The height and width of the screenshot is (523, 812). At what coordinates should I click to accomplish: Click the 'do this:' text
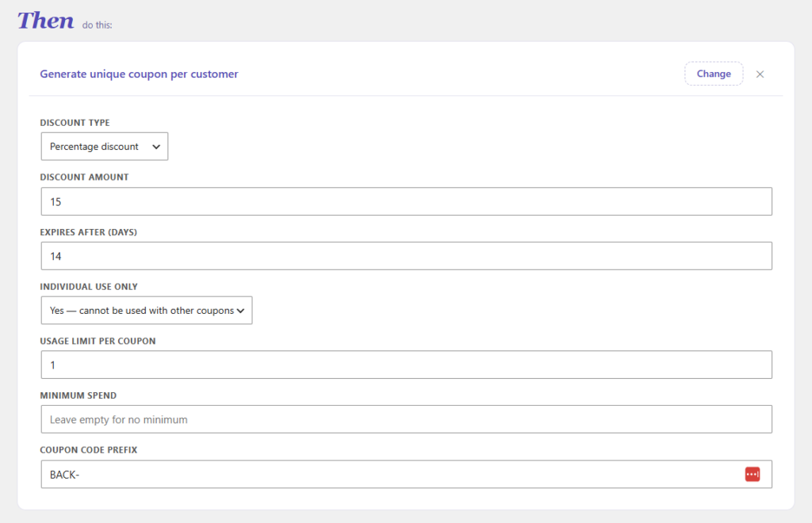pos(97,25)
